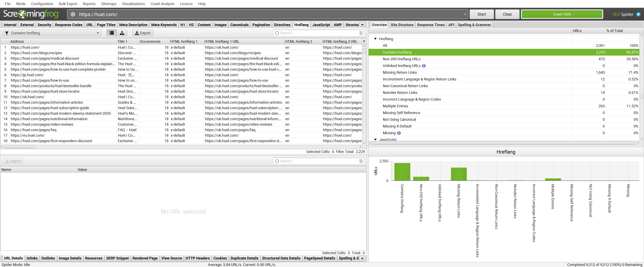
Task: Open the Spelling & Grammar tab
Action: click(474, 25)
